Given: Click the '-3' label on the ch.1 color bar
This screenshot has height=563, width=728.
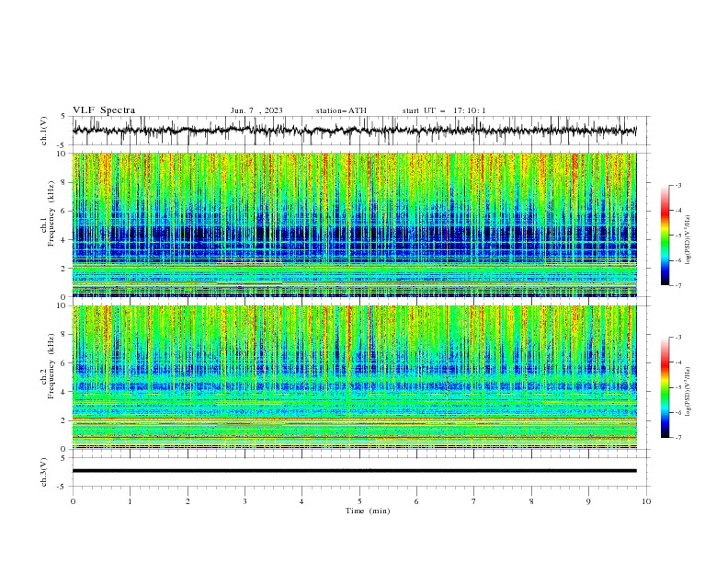Looking at the screenshot, I should [x=677, y=185].
